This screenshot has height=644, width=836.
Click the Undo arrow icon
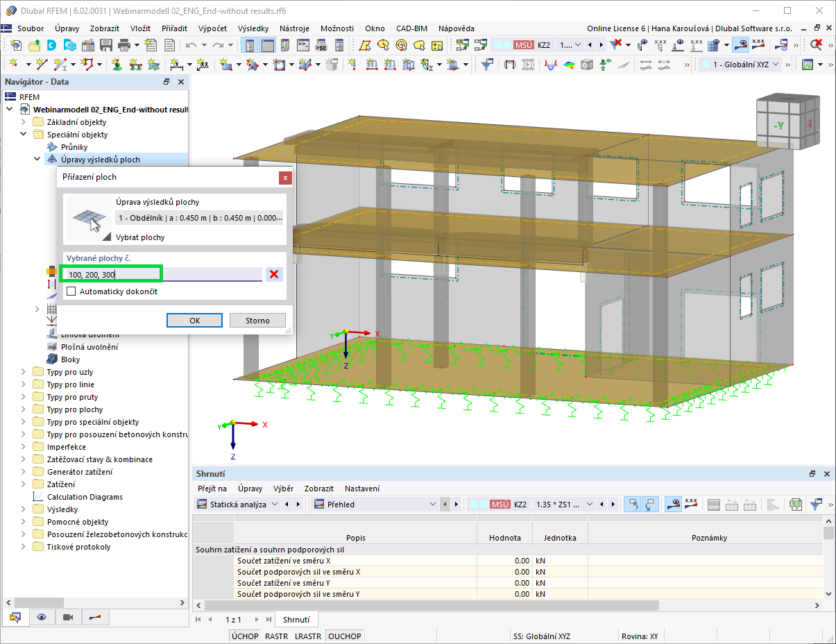coord(192,45)
